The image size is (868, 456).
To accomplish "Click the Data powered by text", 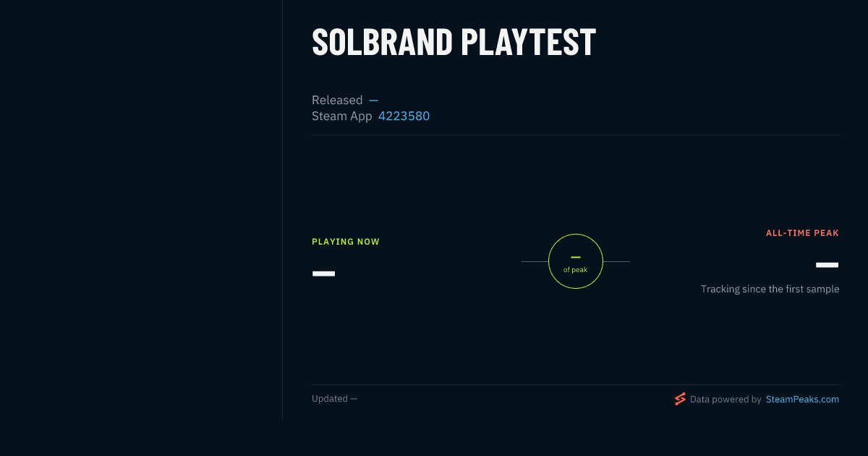I will [x=726, y=399].
